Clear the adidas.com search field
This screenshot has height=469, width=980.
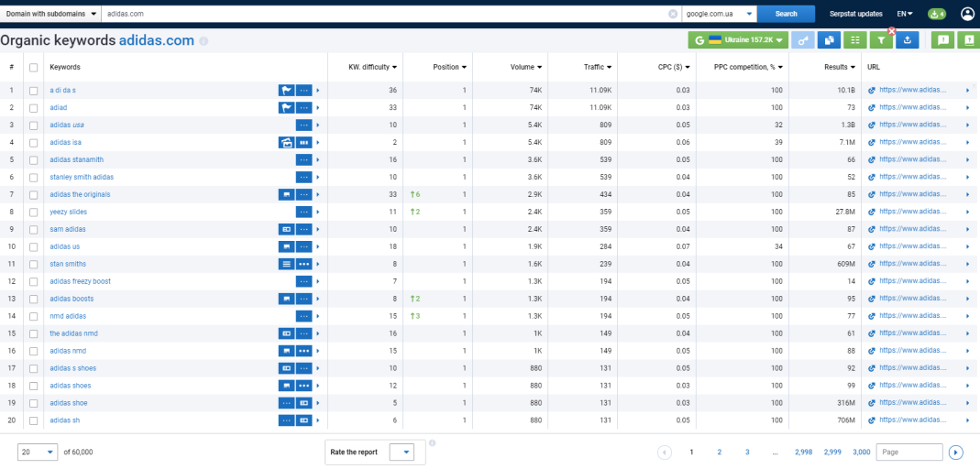(673, 14)
